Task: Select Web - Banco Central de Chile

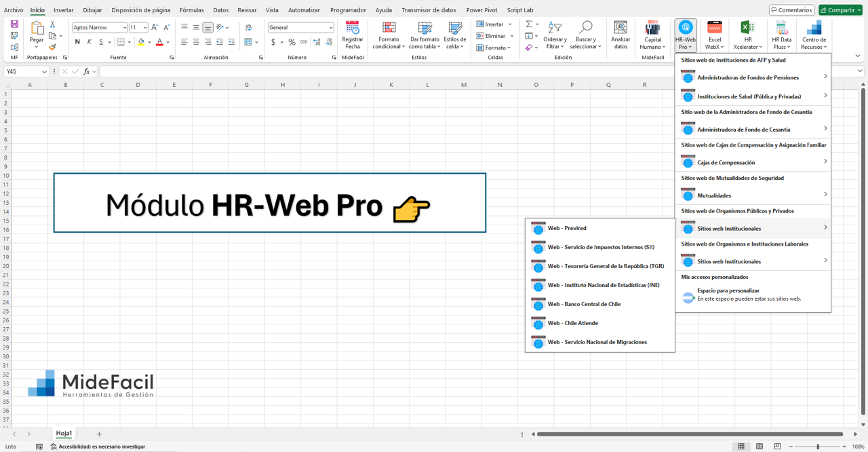Action: 600,304
